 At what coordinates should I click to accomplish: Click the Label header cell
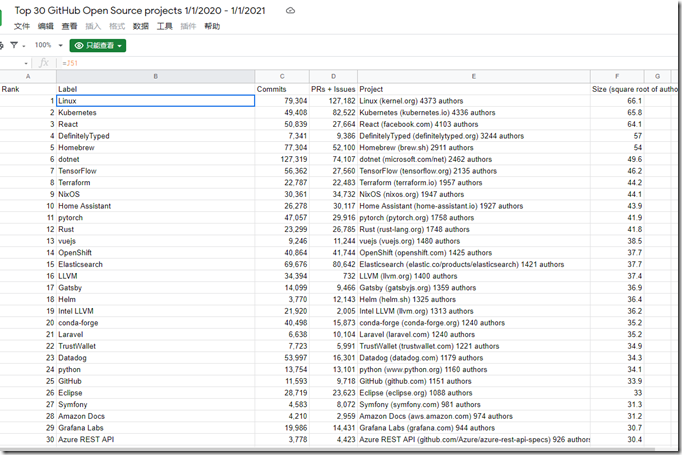[x=156, y=89]
